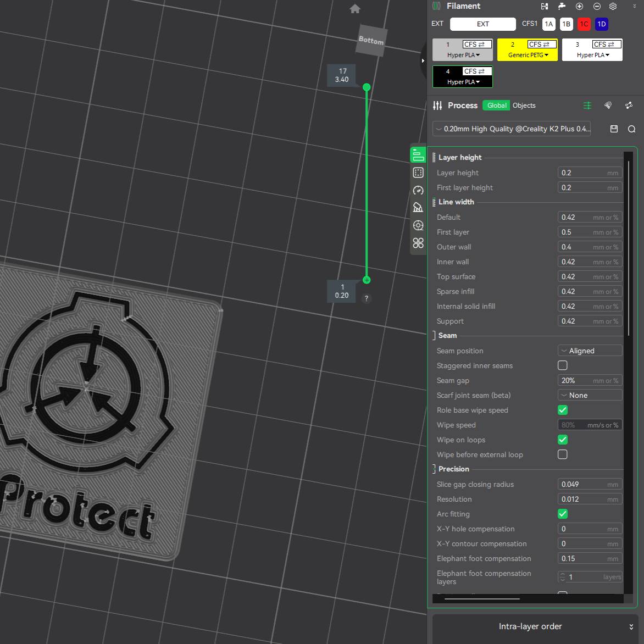Open the Seam position Aligned dropdown
Screen dimensions: 644x644
[x=589, y=350]
